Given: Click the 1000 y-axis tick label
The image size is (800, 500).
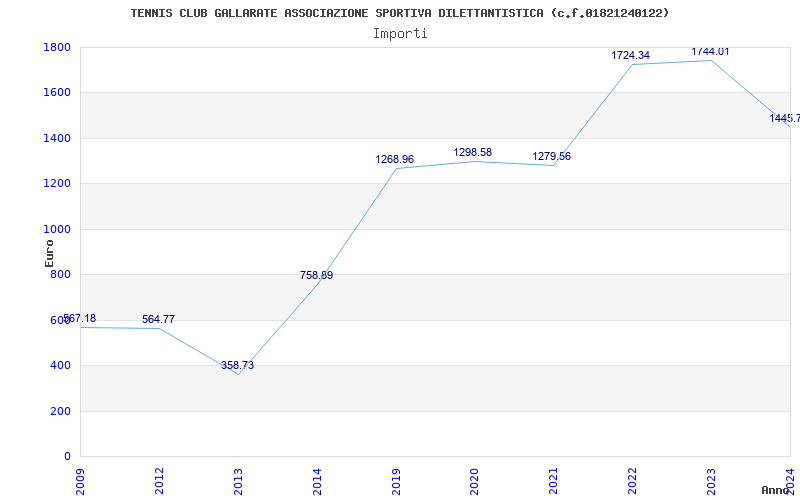Looking at the screenshot, I should (57, 230).
